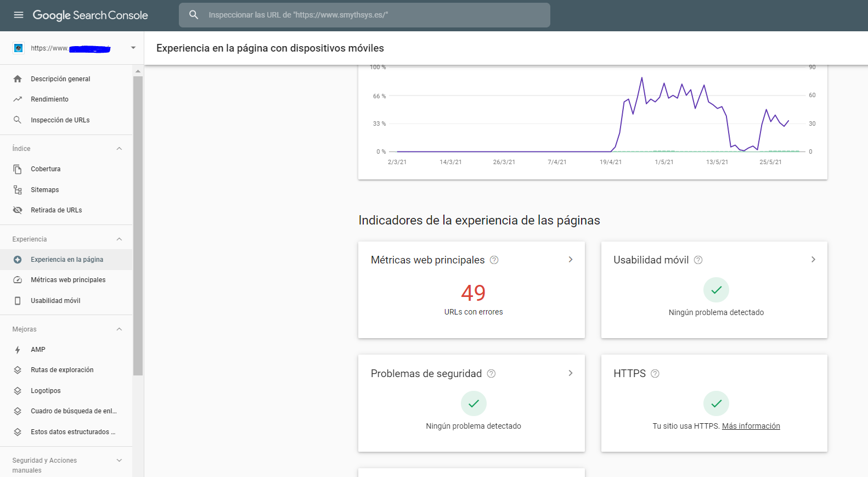Collapse the Mejoras section
Viewport: 868px width, 477px height.
(x=119, y=329)
